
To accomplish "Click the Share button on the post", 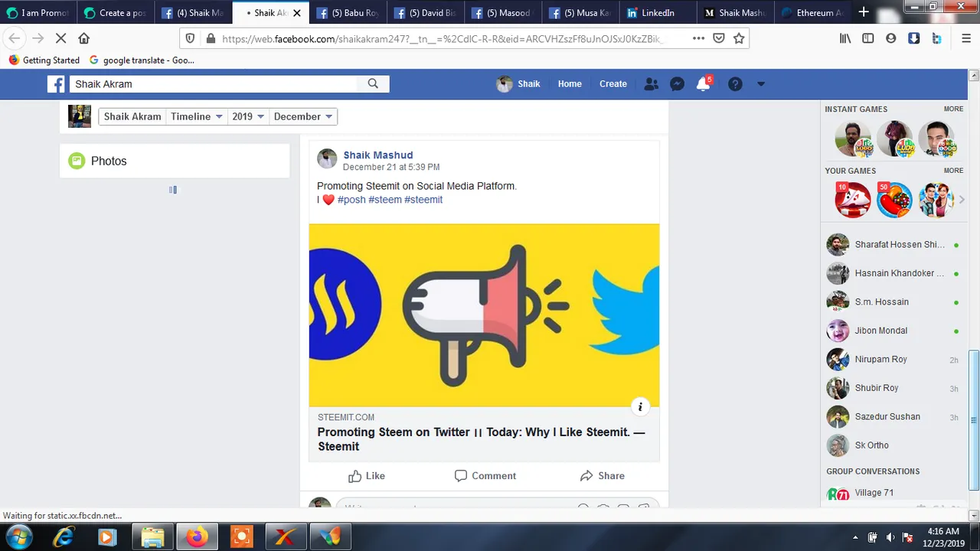I will click(603, 476).
